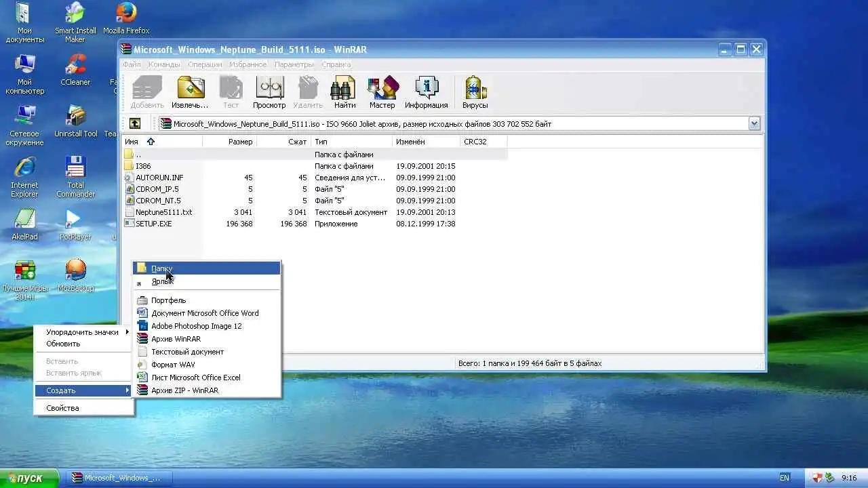The image size is (868, 488).
Task: Open the Операции menu
Action: (205, 64)
